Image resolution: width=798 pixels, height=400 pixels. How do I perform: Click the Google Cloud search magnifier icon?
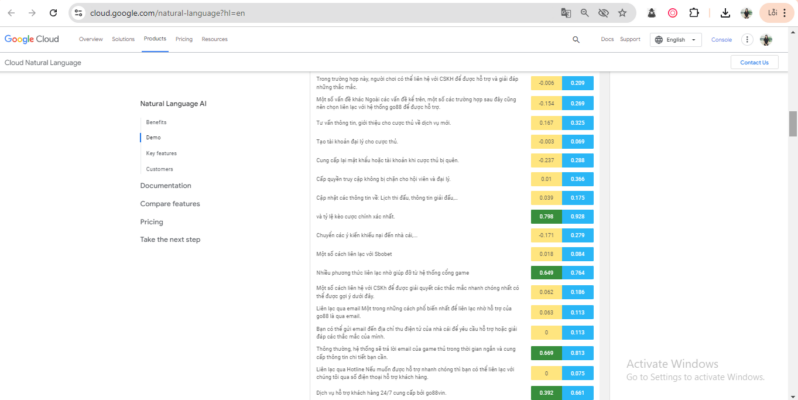coord(575,40)
